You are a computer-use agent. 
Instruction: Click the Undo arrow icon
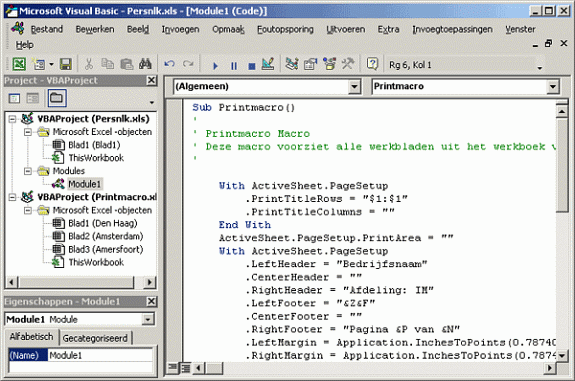click(x=169, y=65)
